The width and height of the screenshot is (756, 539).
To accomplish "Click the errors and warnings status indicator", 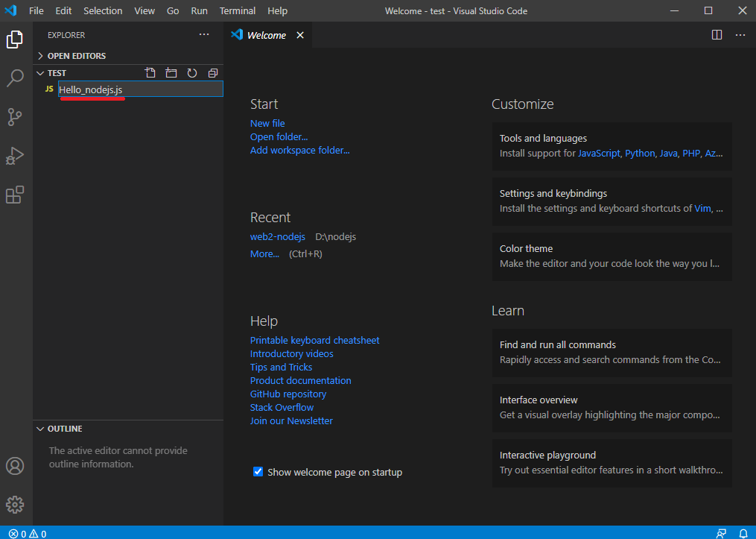I will [x=28, y=534].
